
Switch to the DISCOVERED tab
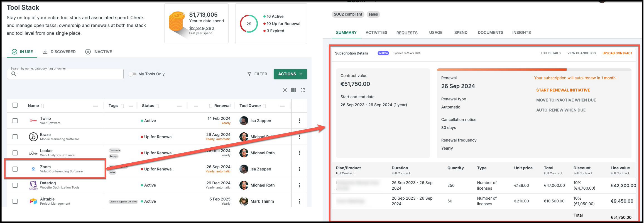click(59, 52)
